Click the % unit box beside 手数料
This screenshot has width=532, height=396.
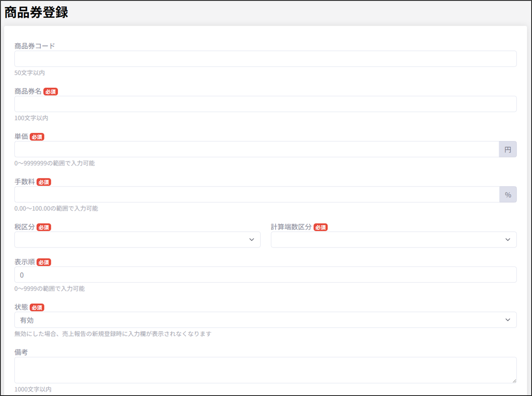pos(508,195)
